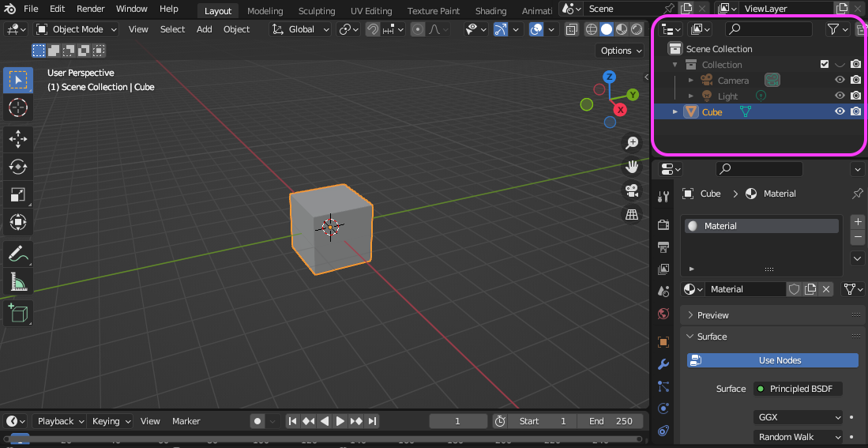Image resolution: width=868 pixels, height=448 pixels.
Task: Click the Principled BSDF surface button
Action: 798,389
